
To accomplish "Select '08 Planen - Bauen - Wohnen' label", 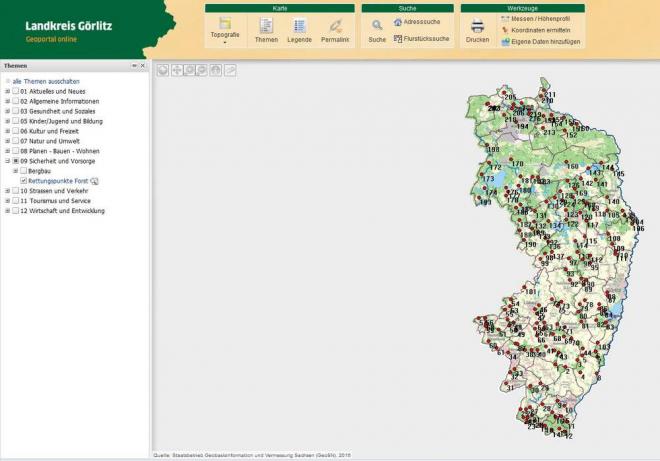I will point(60,151).
